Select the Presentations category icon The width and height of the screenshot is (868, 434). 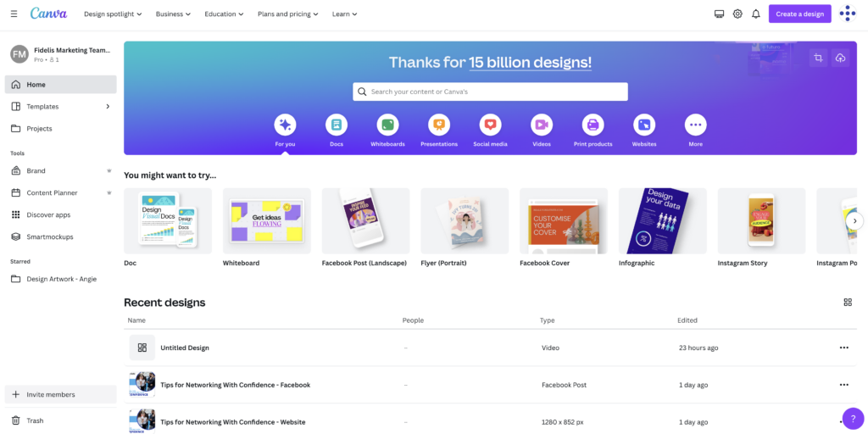click(x=439, y=125)
